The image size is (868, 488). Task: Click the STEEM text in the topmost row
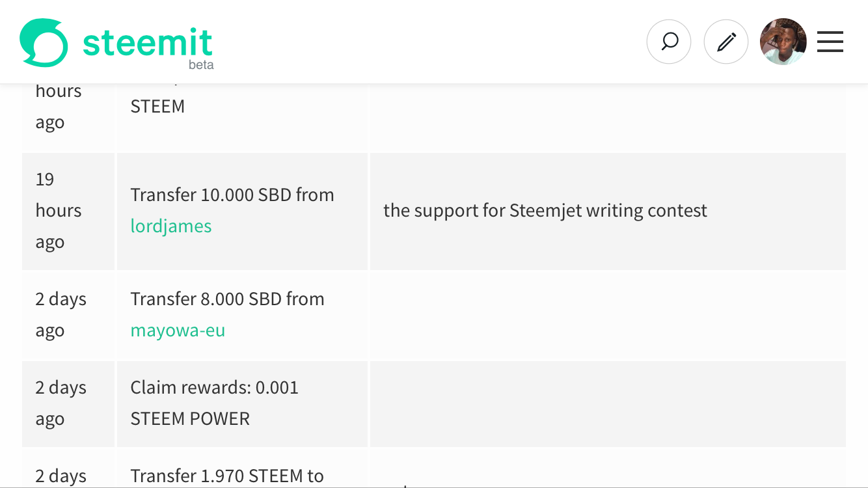pos(157,107)
